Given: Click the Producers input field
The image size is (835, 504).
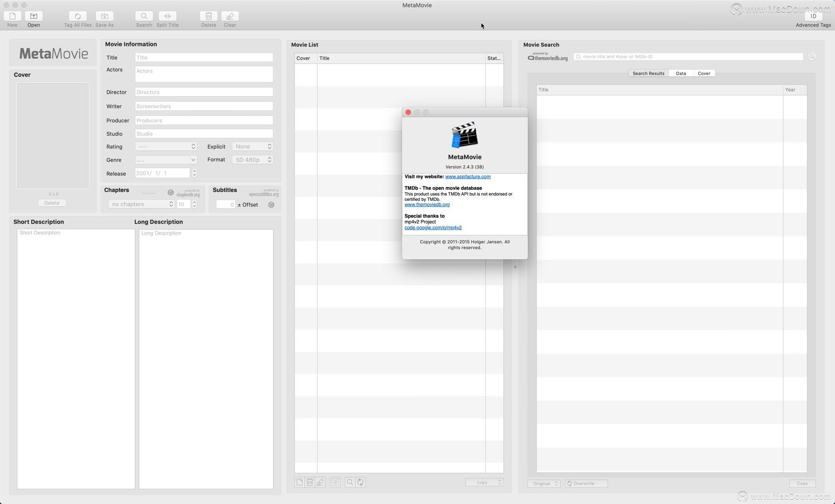Looking at the screenshot, I should pos(204,121).
